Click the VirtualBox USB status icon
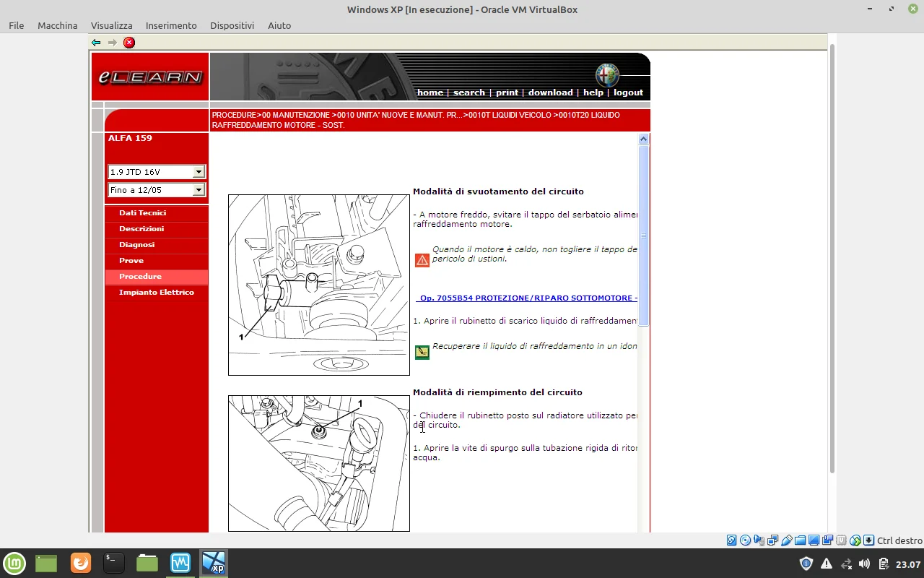 click(786, 540)
